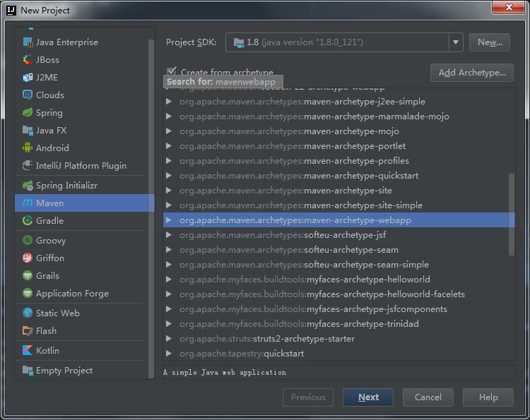
Task: Click the Application Forge icon
Action: [28, 293]
